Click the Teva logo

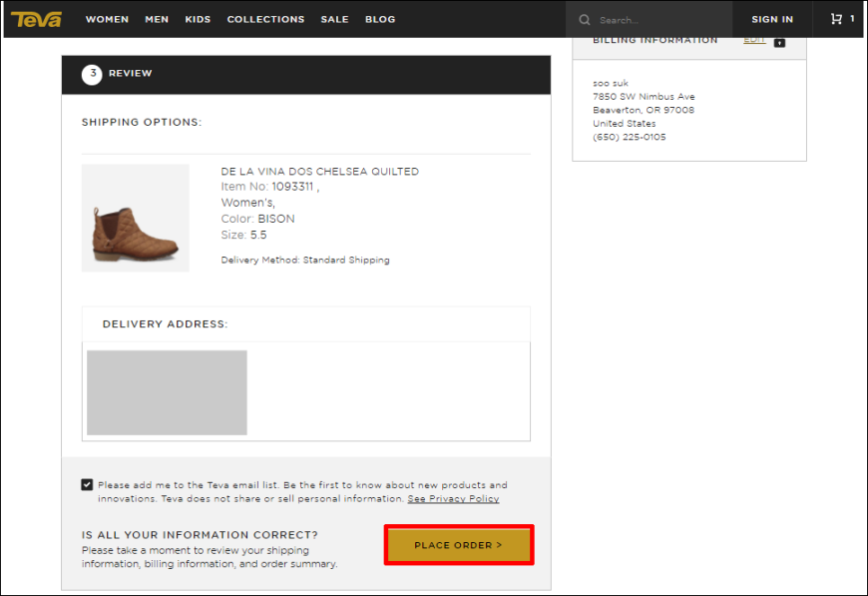click(37, 19)
